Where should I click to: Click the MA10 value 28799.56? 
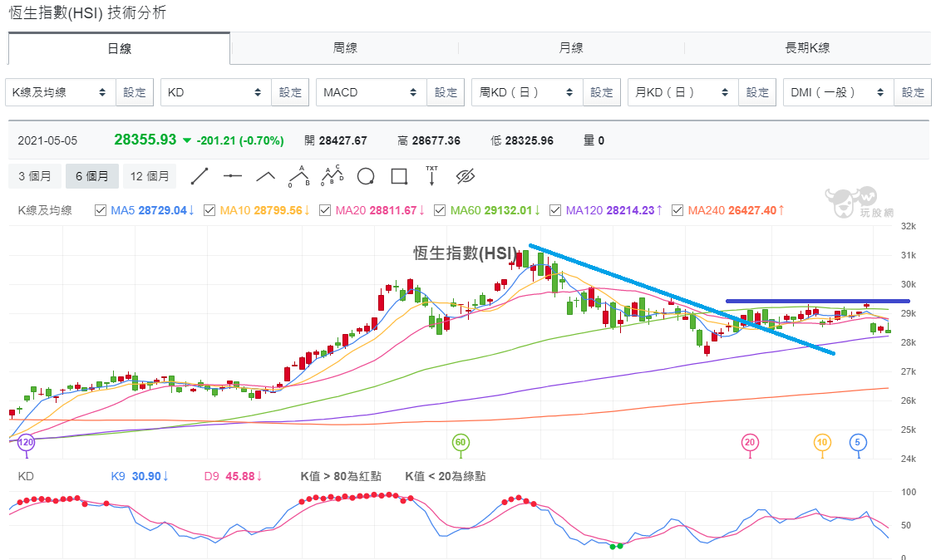(278, 210)
